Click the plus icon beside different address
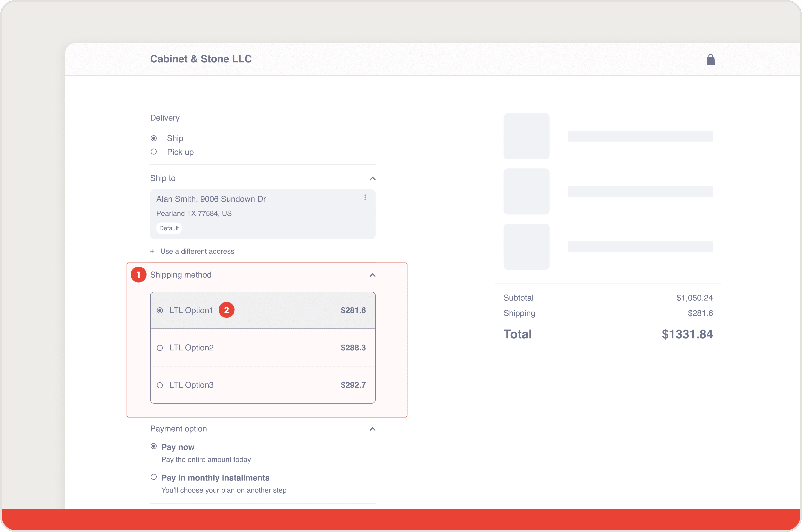The height and width of the screenshot is (532, 802). (x=152, y=251)
